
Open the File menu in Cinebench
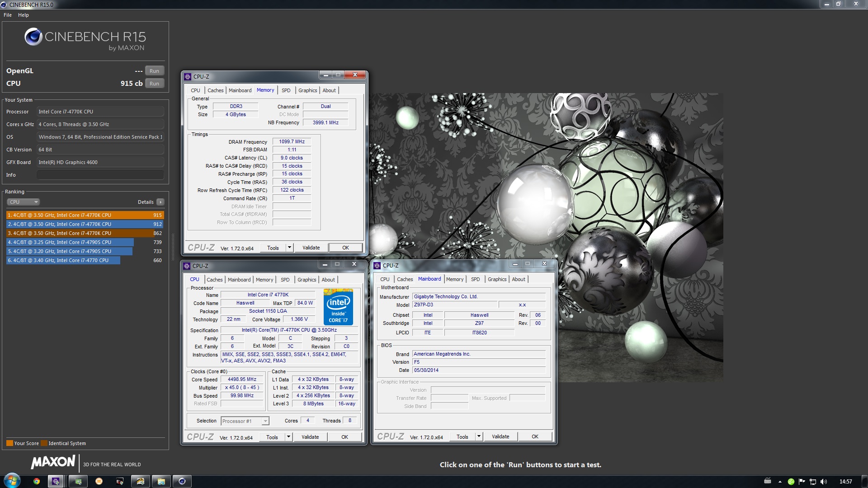click(8, 15)
